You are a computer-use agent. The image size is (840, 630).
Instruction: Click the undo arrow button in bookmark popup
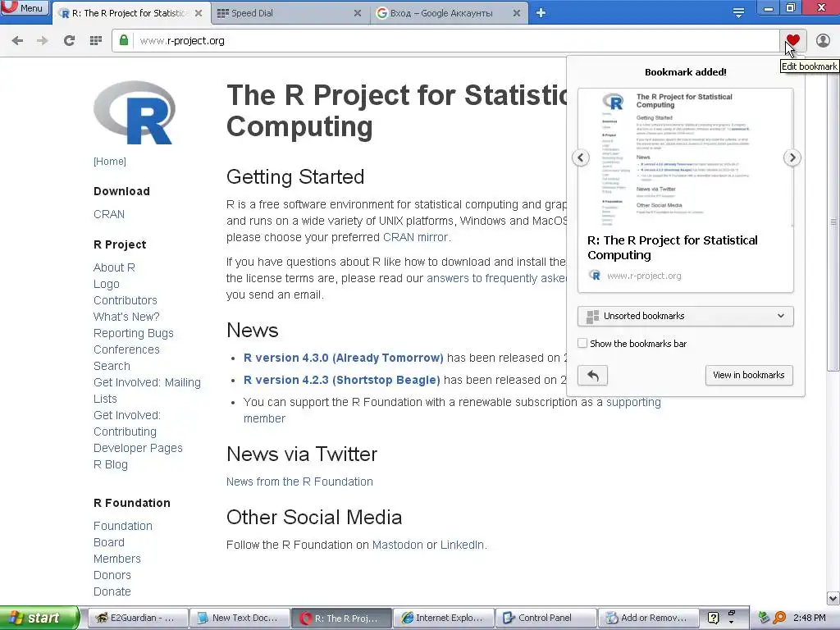pyautogui.click(x=592, y=375)
